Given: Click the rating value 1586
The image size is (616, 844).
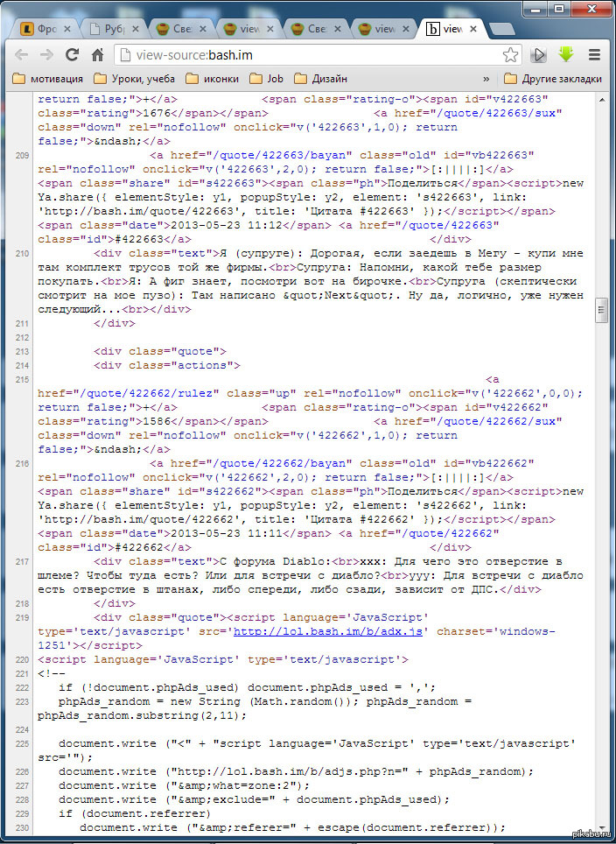Looking at the screenshot, I should 156,421.
